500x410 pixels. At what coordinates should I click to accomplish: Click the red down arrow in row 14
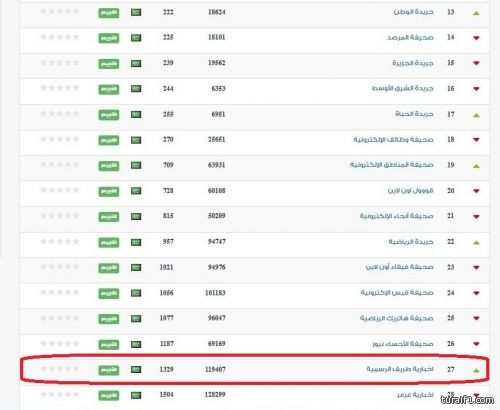[476, 38]
